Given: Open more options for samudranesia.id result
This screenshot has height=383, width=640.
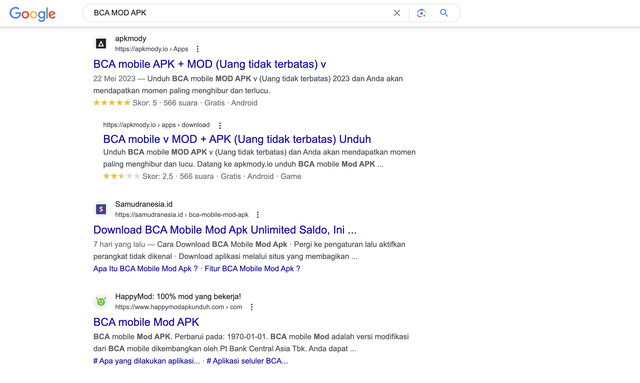Looking at the screenshot, I should [x=258, y=215].
